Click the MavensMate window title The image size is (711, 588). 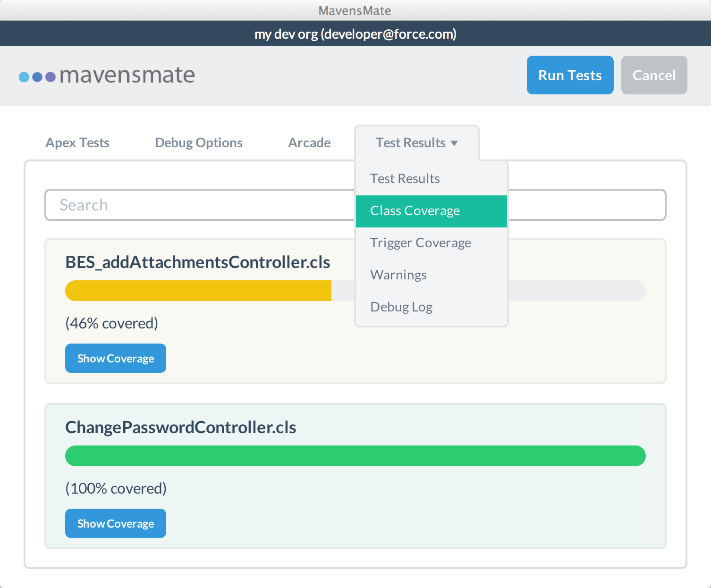(355, 10)
